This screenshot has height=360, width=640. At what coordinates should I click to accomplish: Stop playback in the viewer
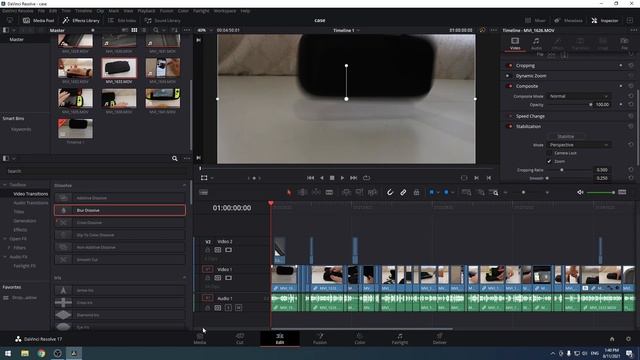(x=332, y=178)
